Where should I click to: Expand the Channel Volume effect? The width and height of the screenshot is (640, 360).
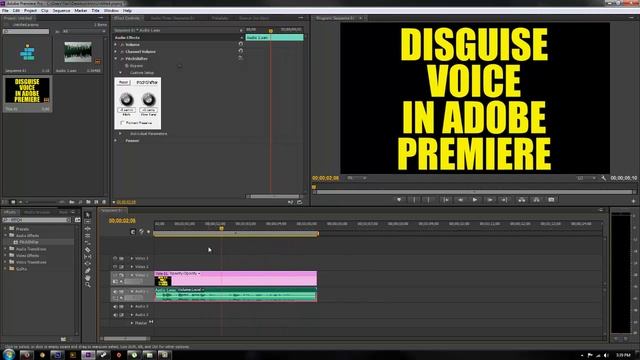click(x=116, y=51)
